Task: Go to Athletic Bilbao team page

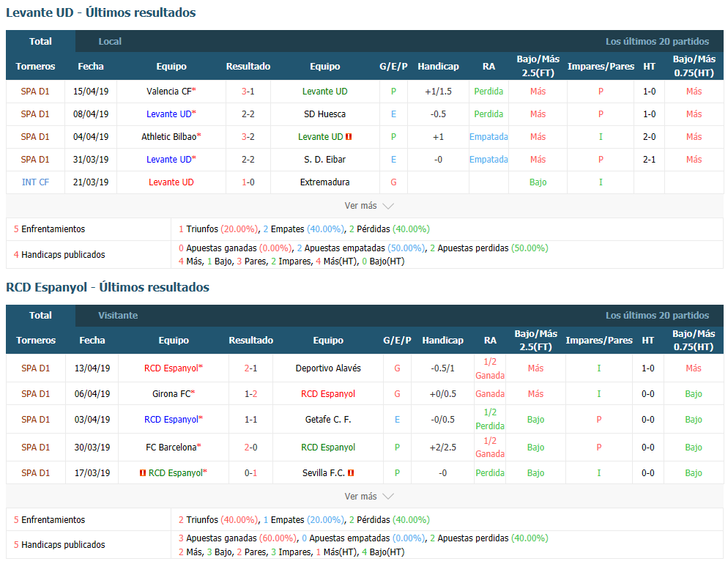Action: (x=169, y=137)
